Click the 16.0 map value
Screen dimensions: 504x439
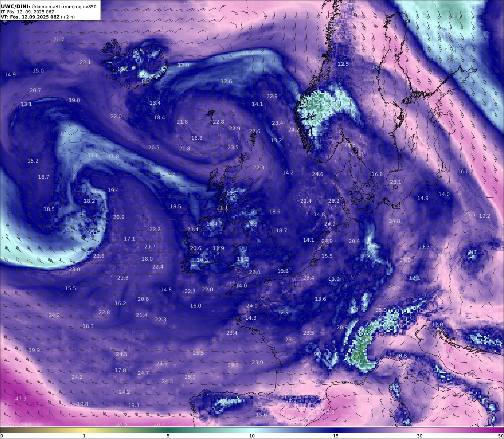click(x=196, y=306)
